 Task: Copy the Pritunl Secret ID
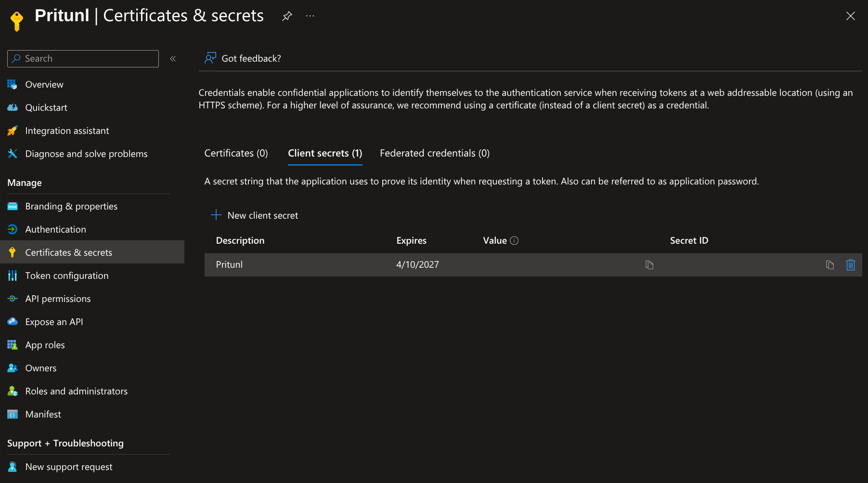pyautogui.click(x=830, y=265)
